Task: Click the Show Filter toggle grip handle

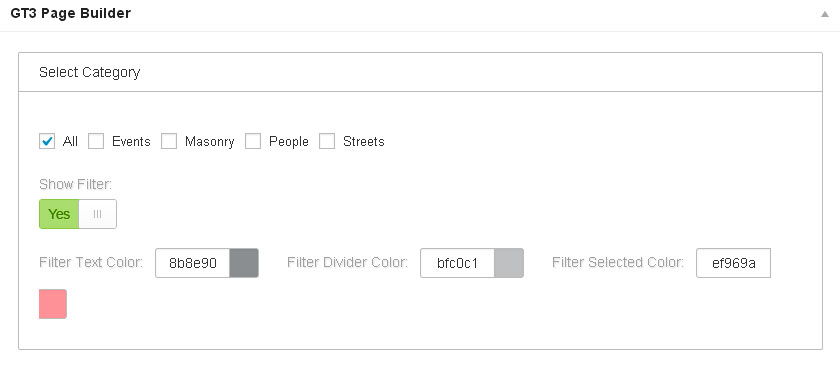Action: click(98, 214)
